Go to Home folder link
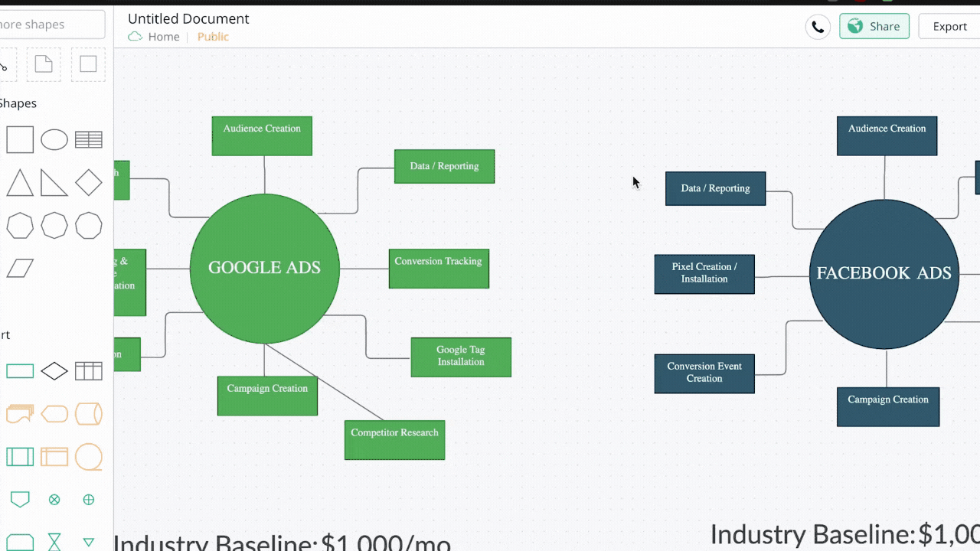The height and width of the screenshot is (551, 980). click(164, 37)
